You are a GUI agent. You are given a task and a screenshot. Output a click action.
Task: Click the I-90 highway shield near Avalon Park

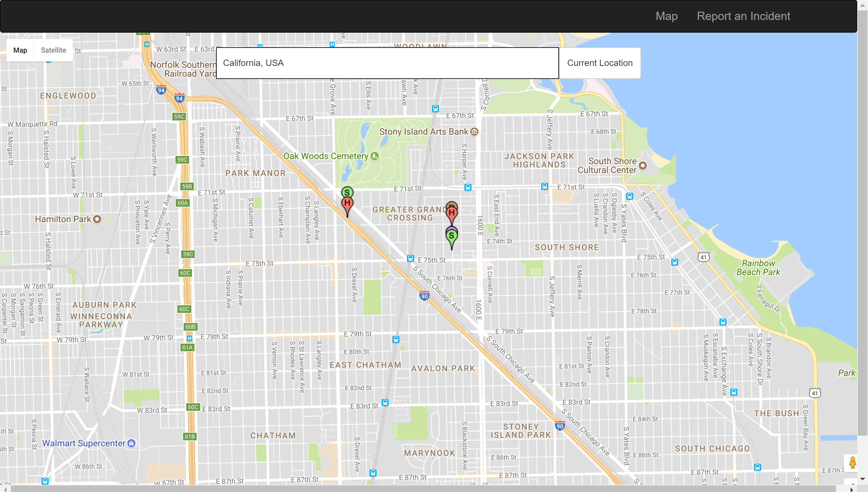pyautogui.click(x=424, y=296)
